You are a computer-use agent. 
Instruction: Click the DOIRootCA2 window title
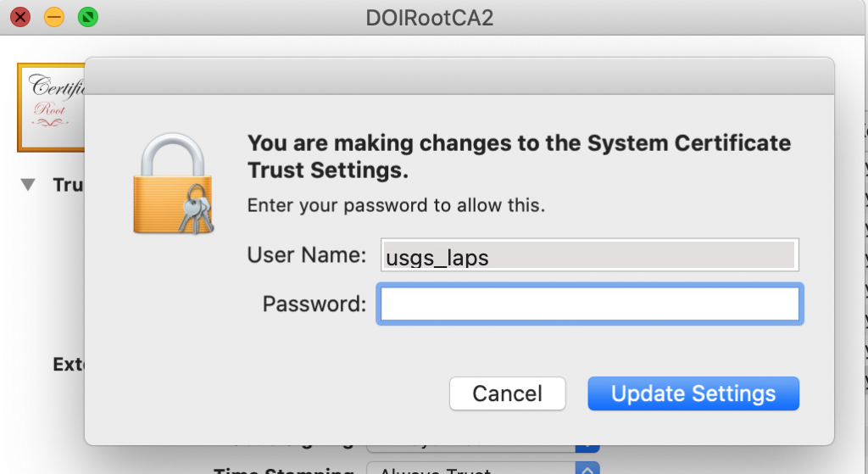tap(430, 19)
